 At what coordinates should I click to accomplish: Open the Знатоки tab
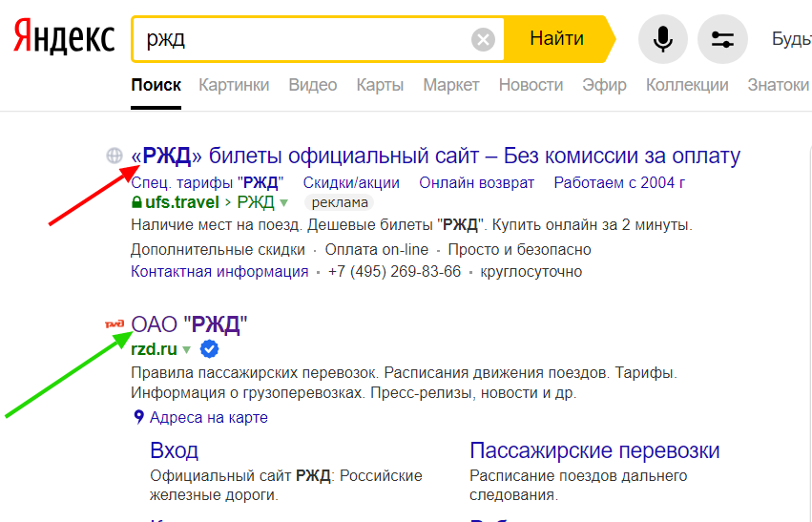click(779, 85)
